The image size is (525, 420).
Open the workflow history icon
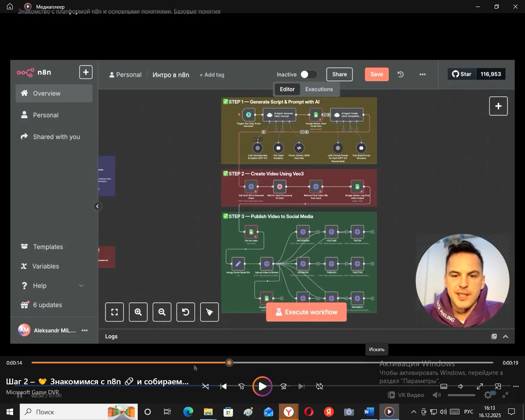click(x=401, y=74)
